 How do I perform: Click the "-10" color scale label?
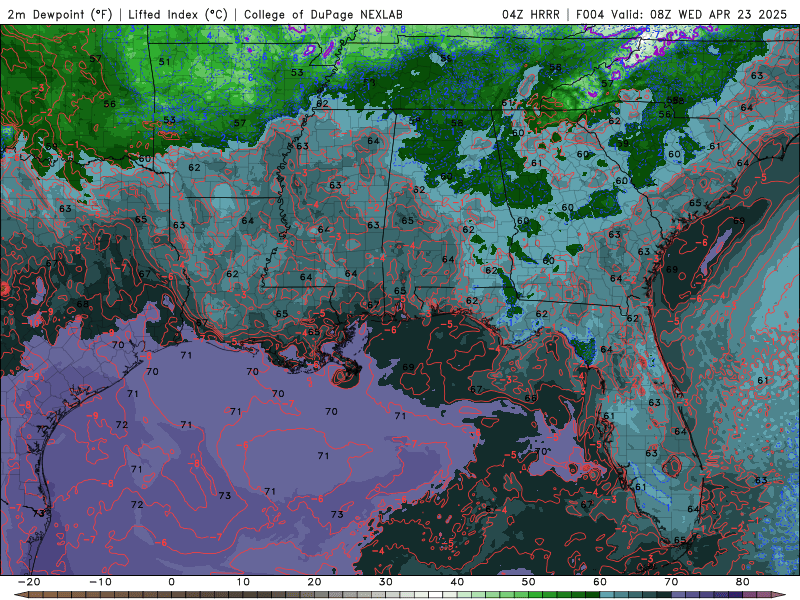[x=100, y=582]
